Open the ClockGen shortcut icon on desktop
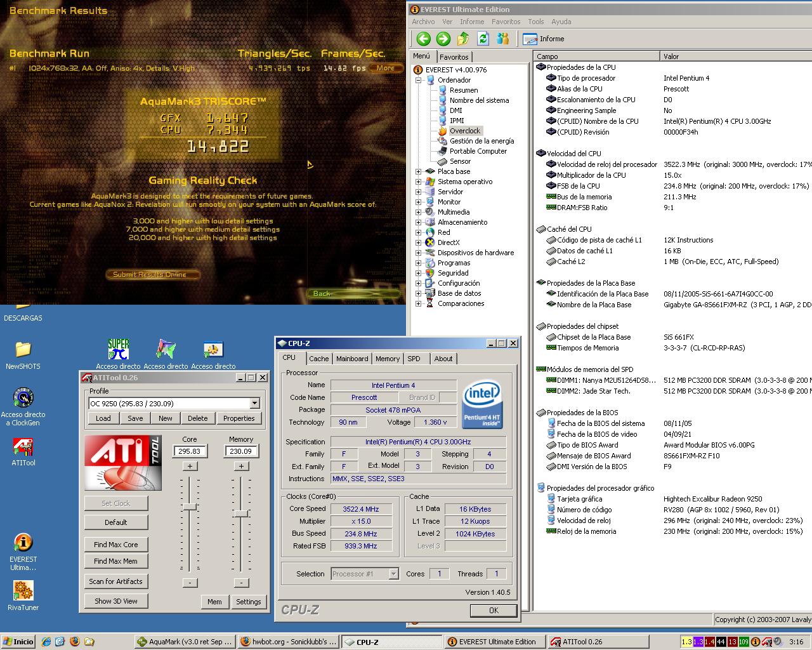Image resolution: width=812 pixels, height=650 pixels. [23, 406]
